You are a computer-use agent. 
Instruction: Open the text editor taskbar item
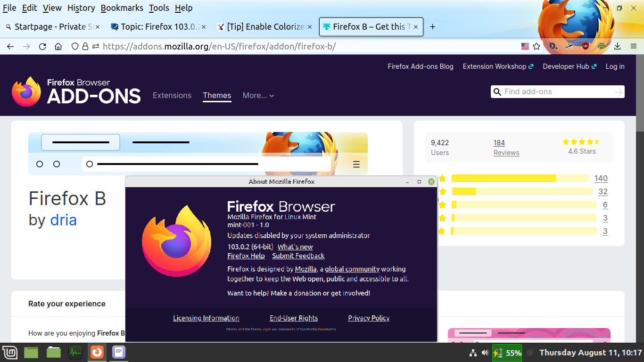119,352
